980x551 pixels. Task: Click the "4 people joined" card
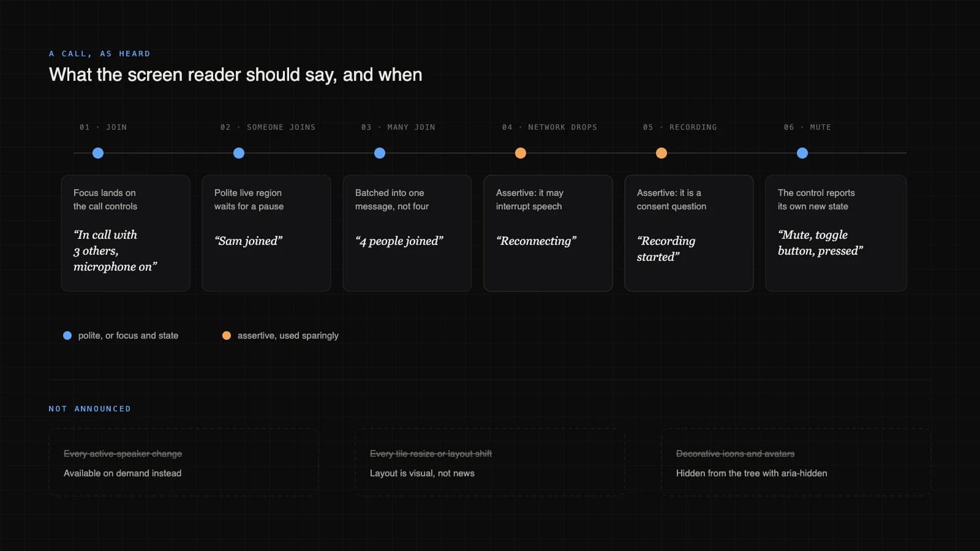(x=407, y=233)
